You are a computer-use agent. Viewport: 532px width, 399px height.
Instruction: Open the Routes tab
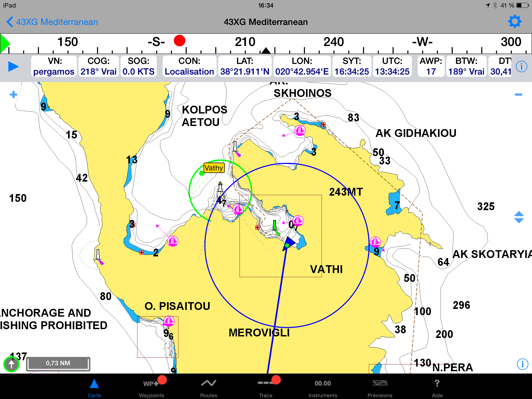tap(209, 388)
